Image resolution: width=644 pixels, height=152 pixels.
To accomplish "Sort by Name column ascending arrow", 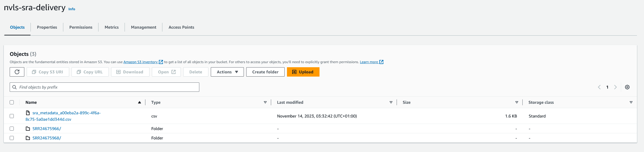I will coord(140,102).
